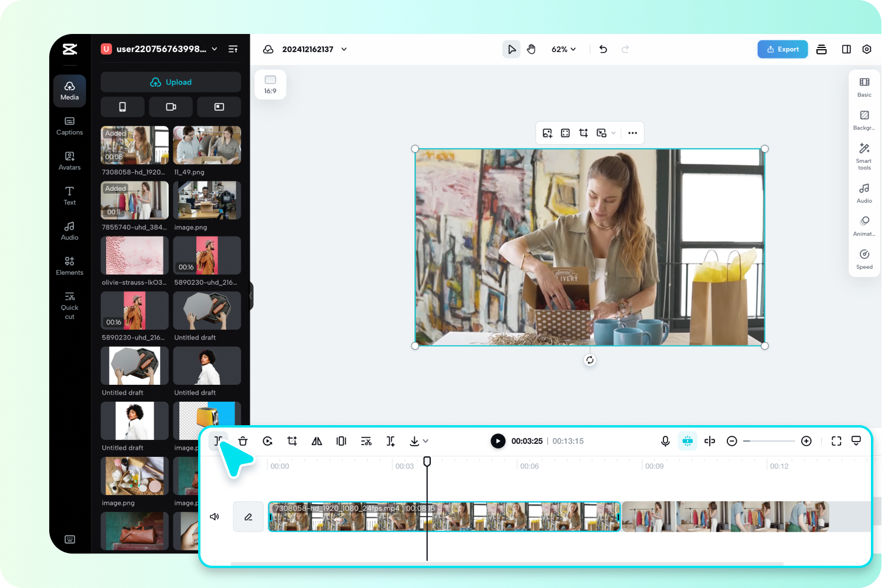Open the Speed settings in the right panel
885x588 pixels.
(x=864, y=258)
